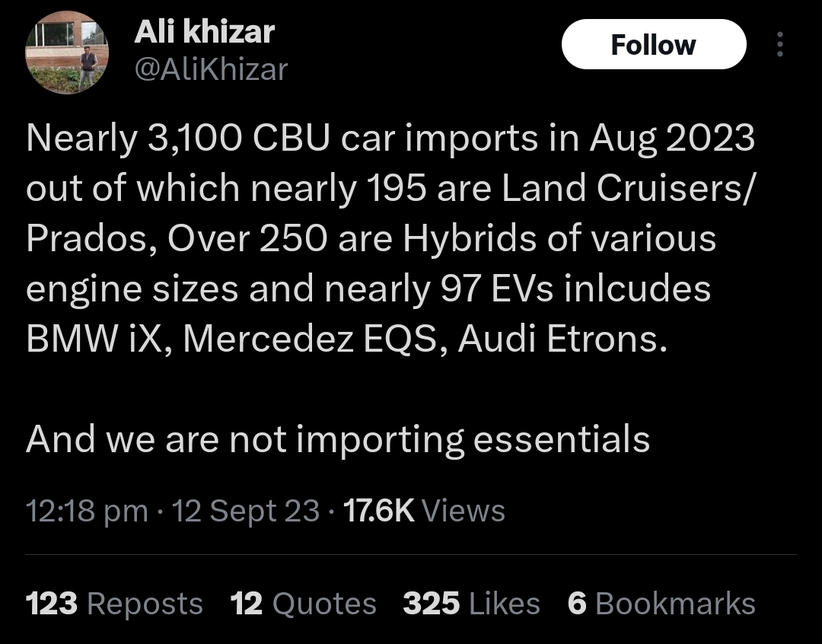This screenshot has width=822, height=644.
Task: Click the Follow button
Action: pyautogui.click(x=654, y=45)
